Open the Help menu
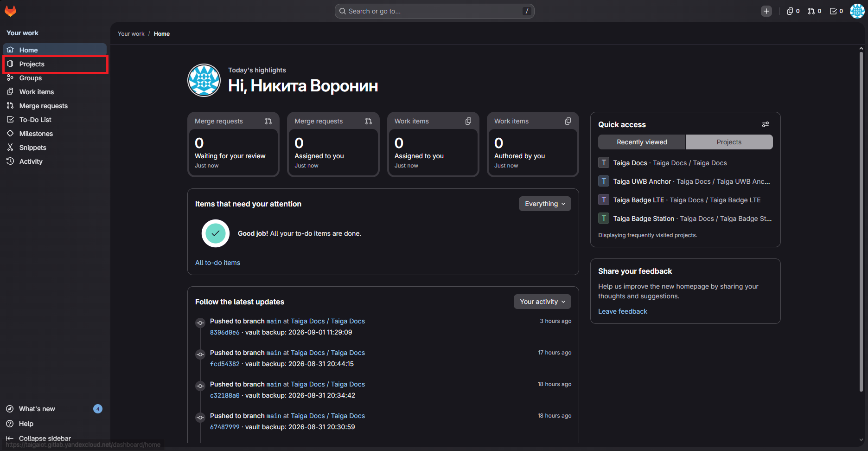868x451 pixels. pos(54,424)
